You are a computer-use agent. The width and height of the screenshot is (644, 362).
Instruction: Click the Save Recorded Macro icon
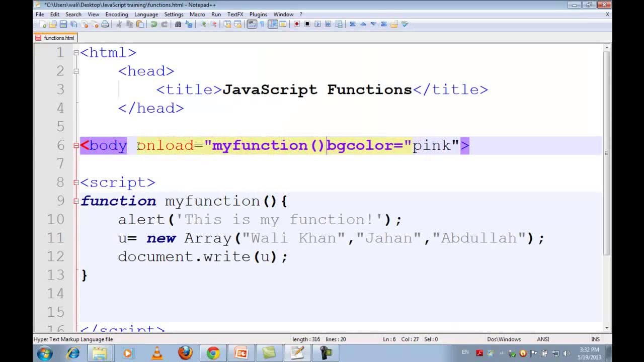pos(339,24)
